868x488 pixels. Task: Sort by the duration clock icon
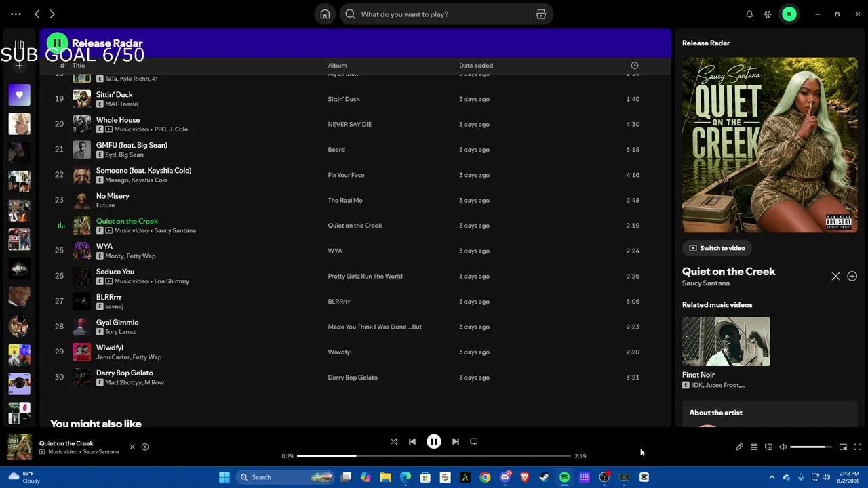[x=635, y=66]
